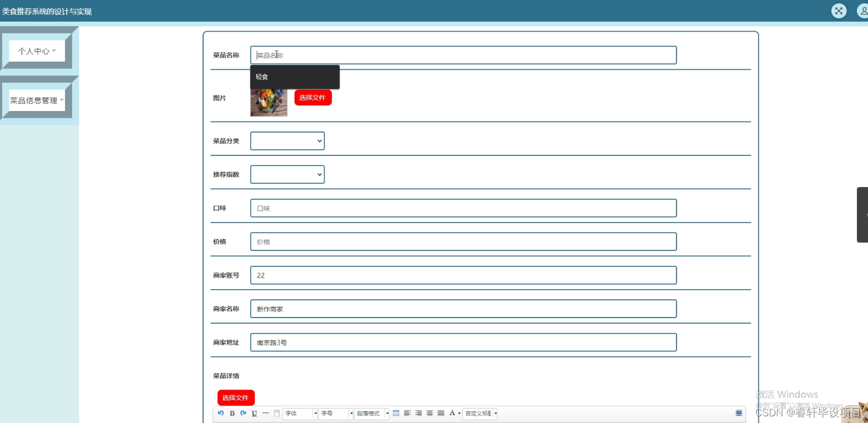The width and height of the screenshot is (868, 423).
Task: Open the font color dropdown arrow
Action: click(x=460, y=414)
